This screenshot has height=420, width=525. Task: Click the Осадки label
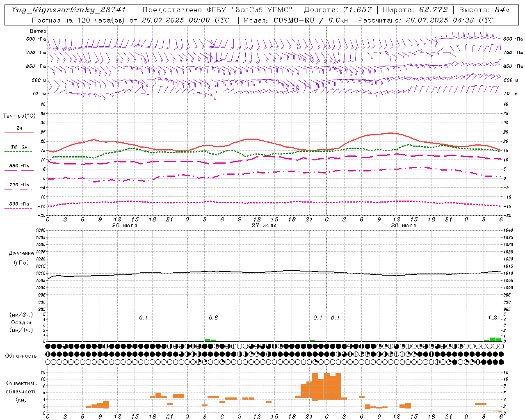[21, 322]
